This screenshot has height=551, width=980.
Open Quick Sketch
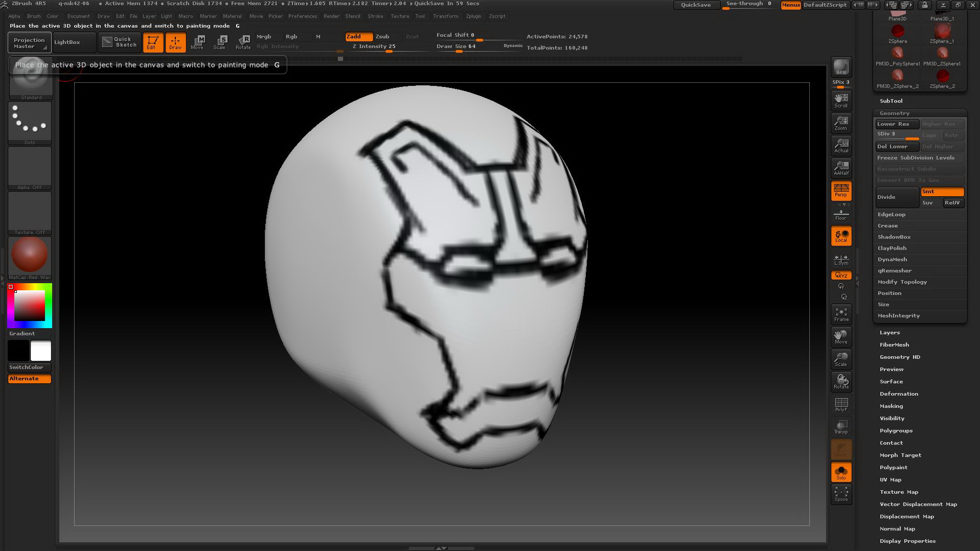(x=119, y=42)
